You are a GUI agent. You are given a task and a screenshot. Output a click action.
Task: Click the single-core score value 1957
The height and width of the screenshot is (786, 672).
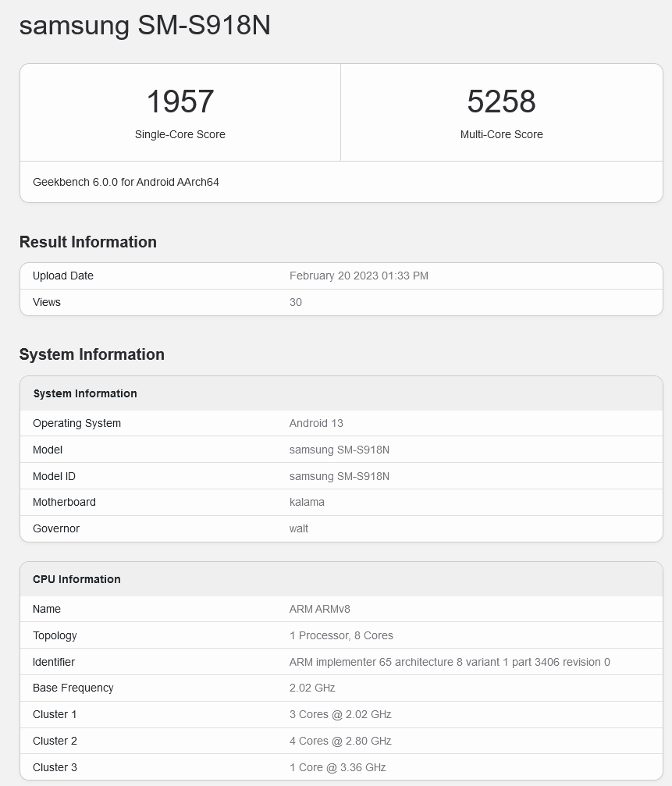coord(180,101)
